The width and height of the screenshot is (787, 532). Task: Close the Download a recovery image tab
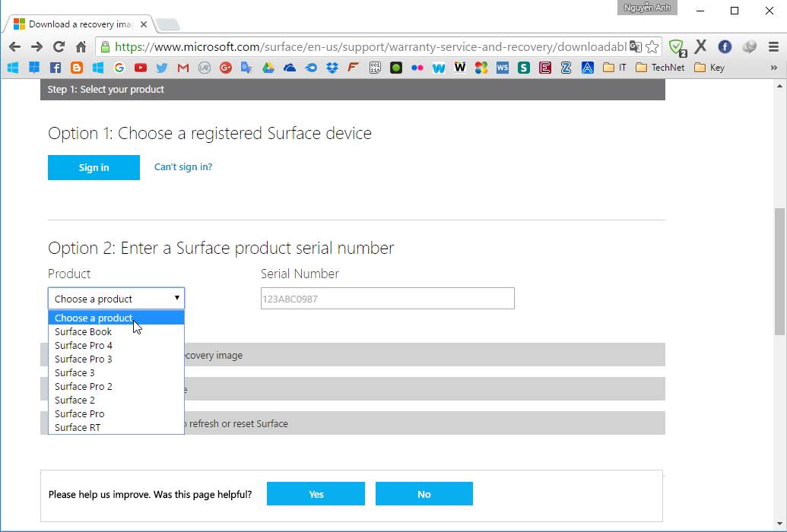(x=144, y=24)
